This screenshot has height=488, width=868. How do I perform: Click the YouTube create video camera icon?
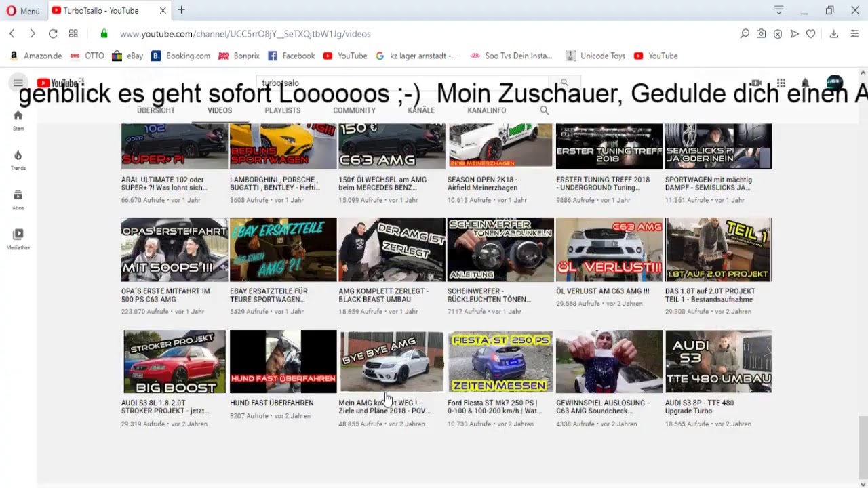point(757,83)
